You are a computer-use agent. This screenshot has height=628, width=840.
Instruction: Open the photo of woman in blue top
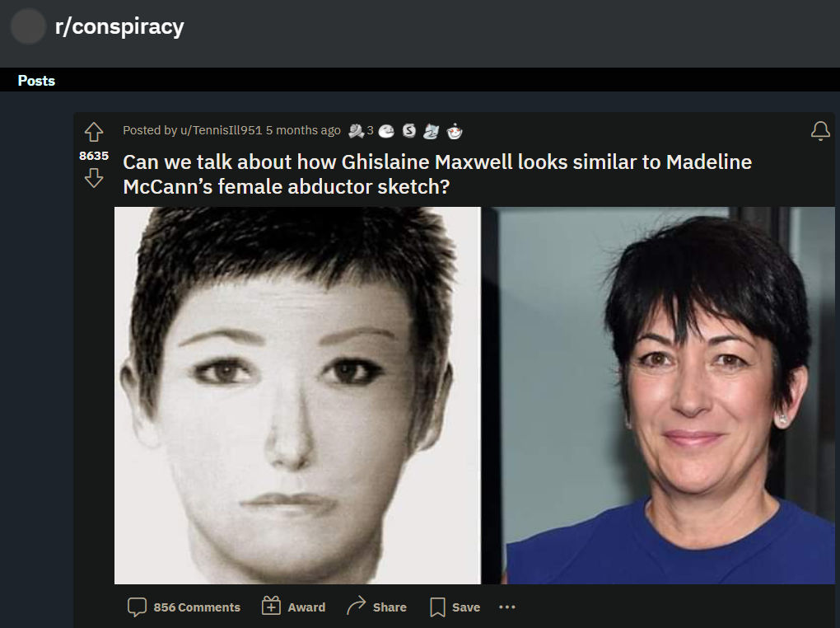[658, 396]
